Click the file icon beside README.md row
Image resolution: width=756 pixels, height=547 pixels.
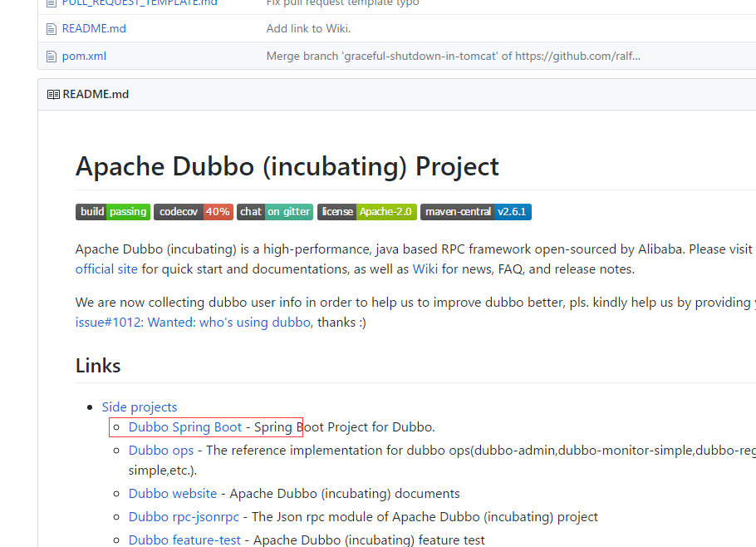(52, 29)
